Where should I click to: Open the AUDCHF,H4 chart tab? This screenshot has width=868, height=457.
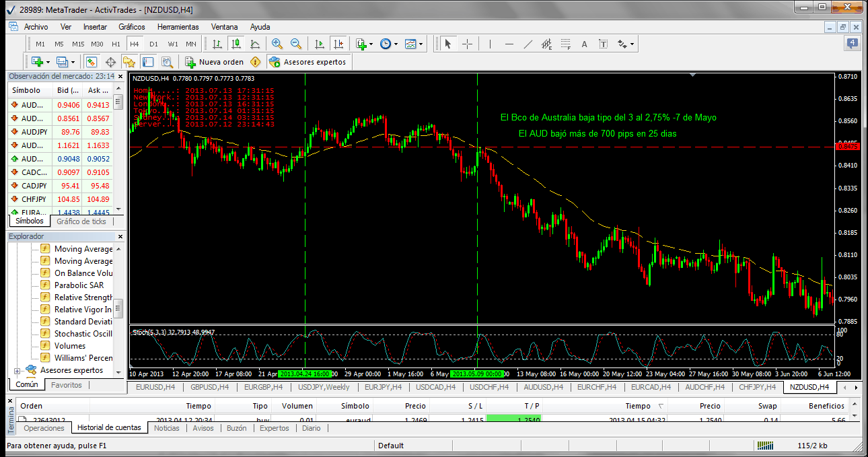point(704,387)
